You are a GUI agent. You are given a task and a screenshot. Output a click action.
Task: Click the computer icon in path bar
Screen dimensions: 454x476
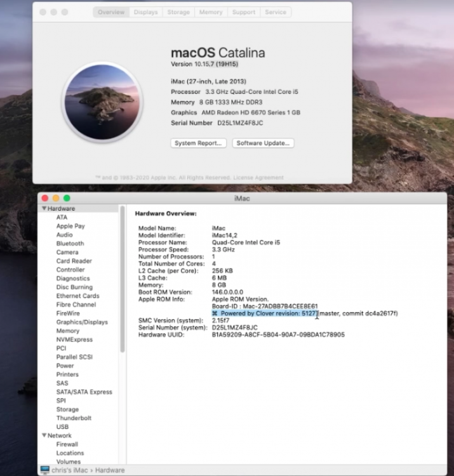point(44,470)
